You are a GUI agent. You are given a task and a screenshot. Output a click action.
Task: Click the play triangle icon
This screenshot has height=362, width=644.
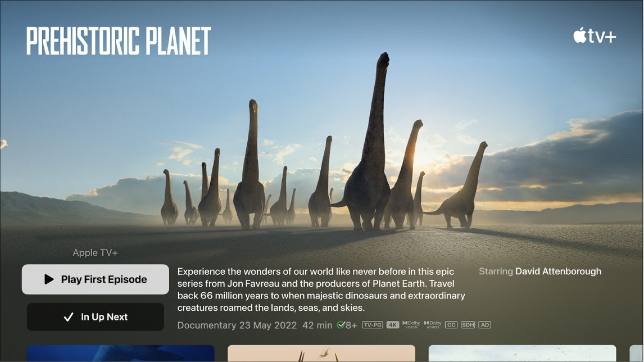pos(48,279)
